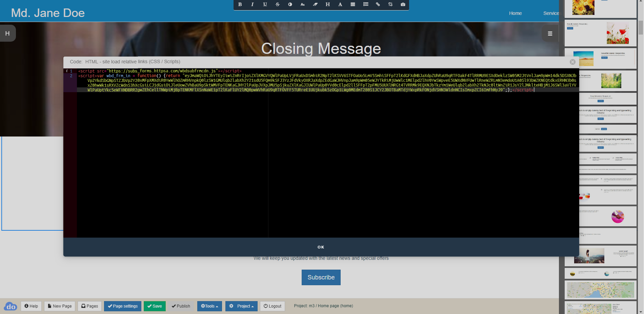Remove link with the unlink icon

pyautogui.click(x=390, y=4)
